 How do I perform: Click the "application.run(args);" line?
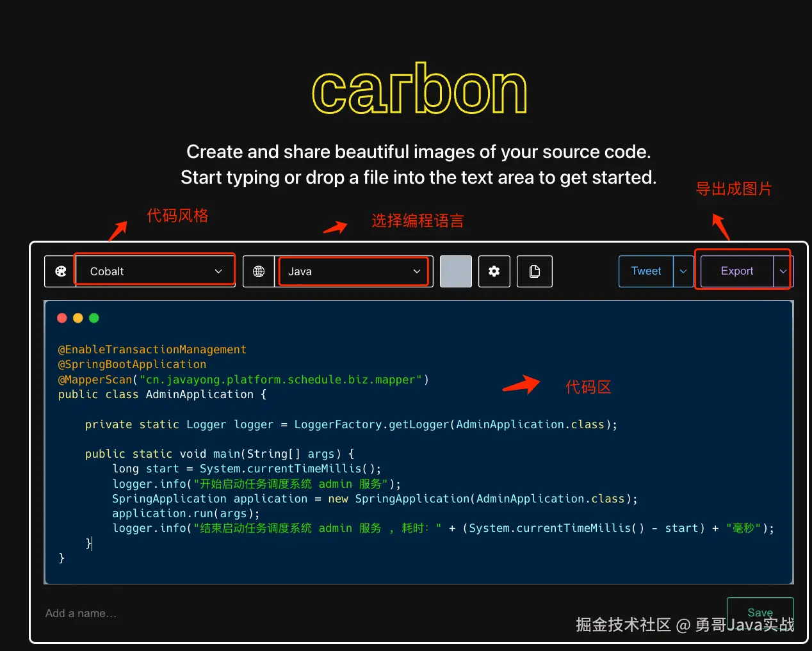coord(186,513)
